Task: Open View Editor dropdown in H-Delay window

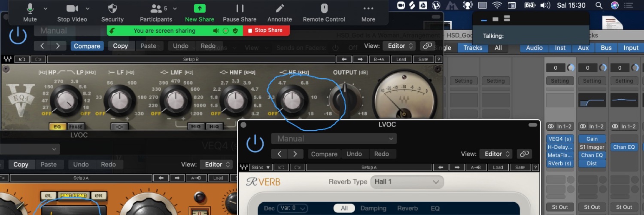Action: click(x=216, y=164)
